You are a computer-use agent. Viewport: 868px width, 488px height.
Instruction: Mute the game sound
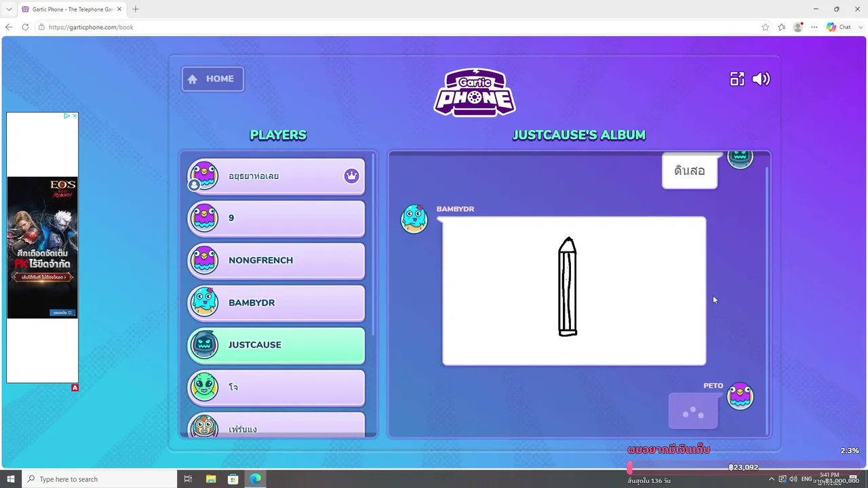click(x=761, y=79)
